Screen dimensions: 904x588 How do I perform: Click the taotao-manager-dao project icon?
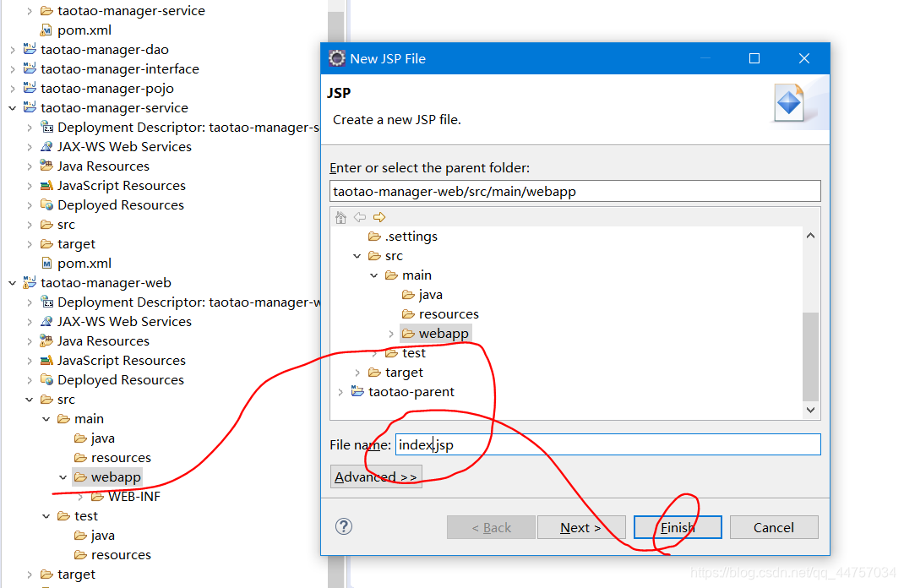30,49
